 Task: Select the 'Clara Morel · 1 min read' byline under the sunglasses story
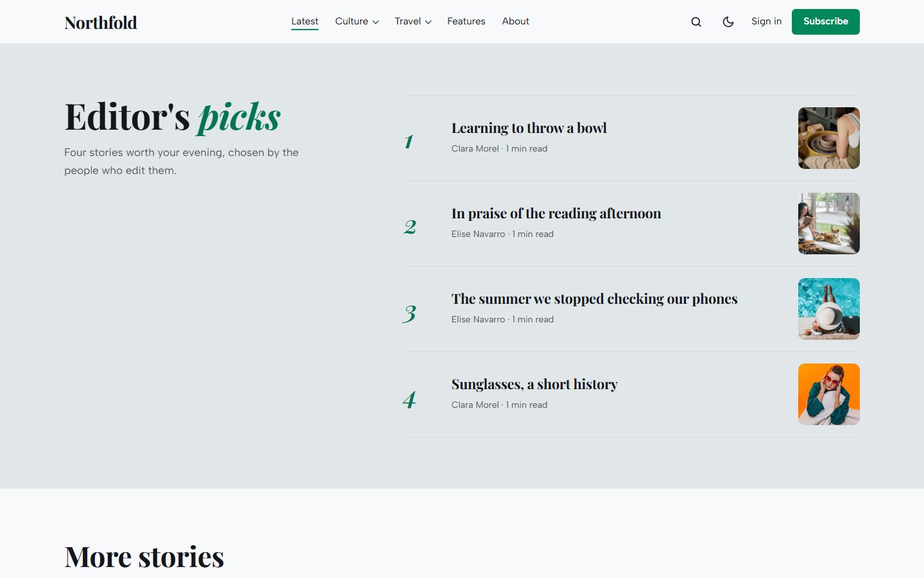click(499, 405)
